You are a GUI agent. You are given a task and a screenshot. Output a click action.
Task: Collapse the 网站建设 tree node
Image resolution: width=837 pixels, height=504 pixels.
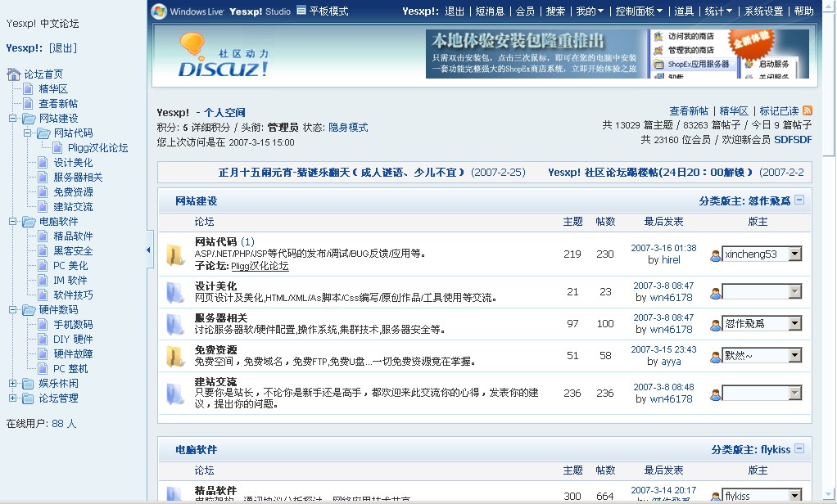click(13, 119)
